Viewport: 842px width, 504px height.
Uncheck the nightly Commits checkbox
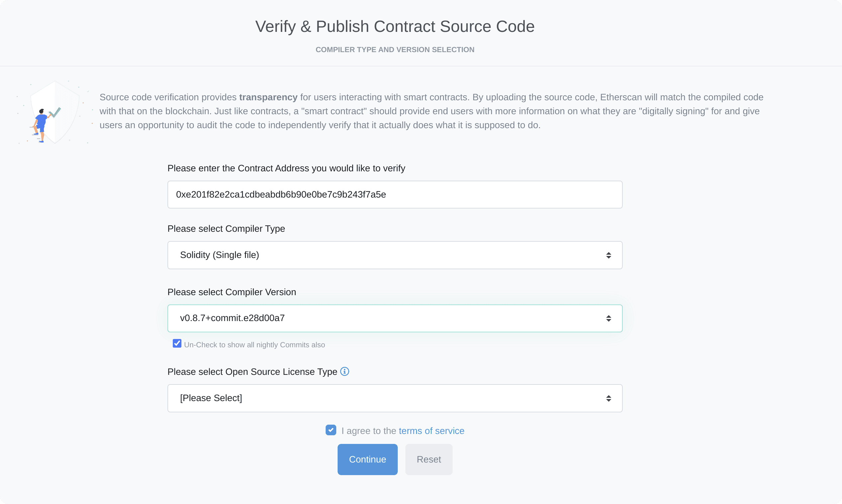coord(177,343)
